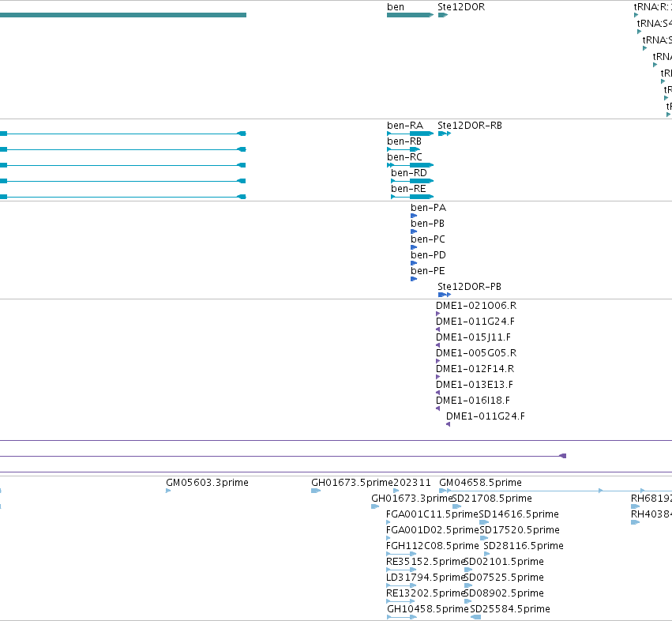This screenshot has width=672, height=621.
Task: Open EST GM05603.3prime
Action: point(168,491)
